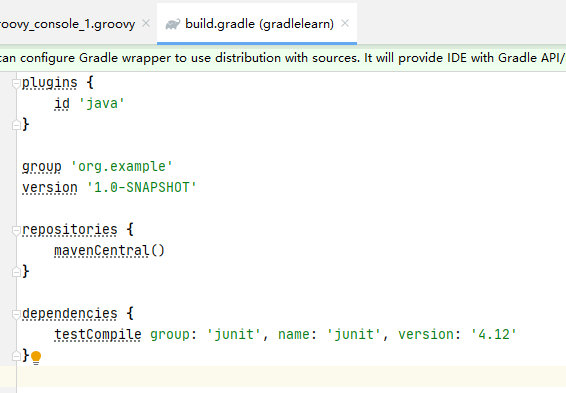Click fold end marker of plugins block
Screen dimensions: 566x393
(x=16, y=125)
